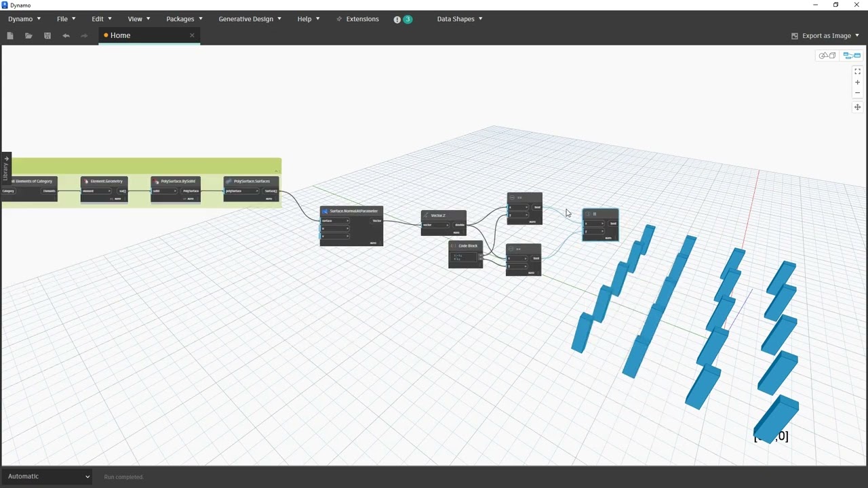868x488 pixels.
Task: Select the Surface.NormalAtParameter node header
Action: coord(351,211)
